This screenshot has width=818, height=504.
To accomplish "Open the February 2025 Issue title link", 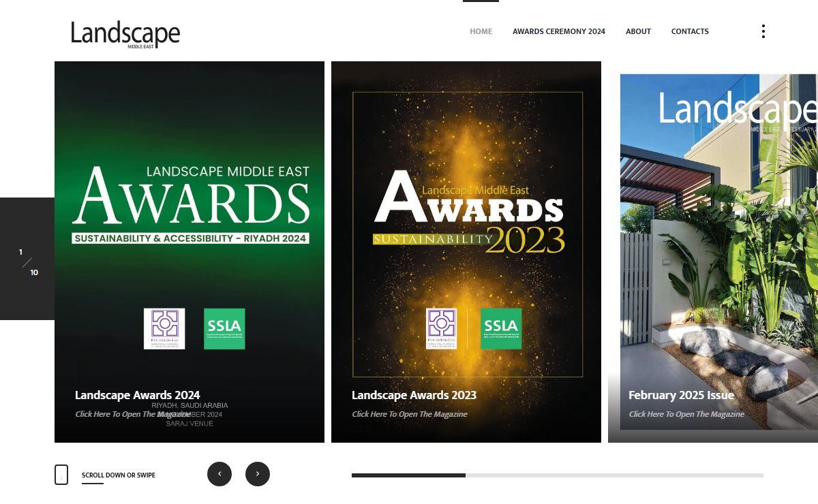I will coord(681,395).
